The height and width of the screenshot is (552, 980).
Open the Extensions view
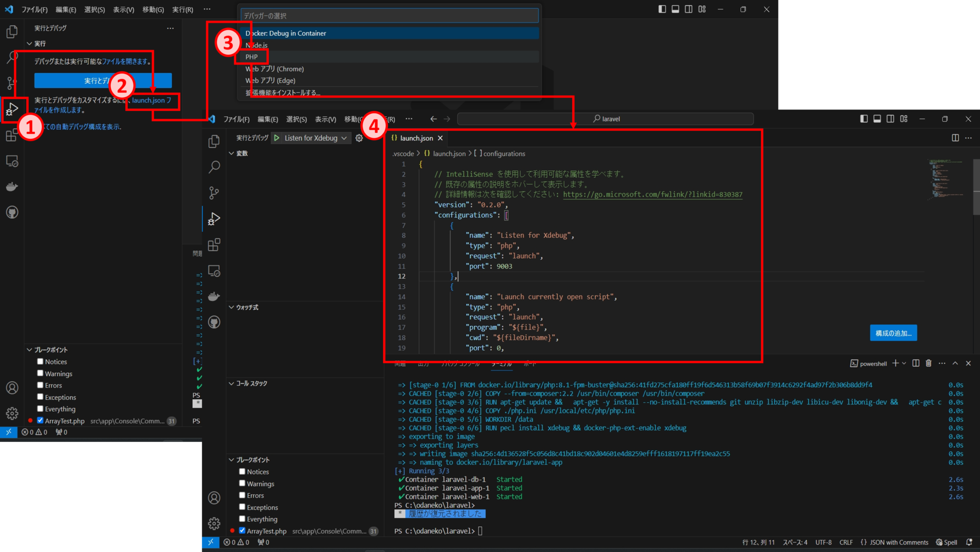click(x=214, y=244)
